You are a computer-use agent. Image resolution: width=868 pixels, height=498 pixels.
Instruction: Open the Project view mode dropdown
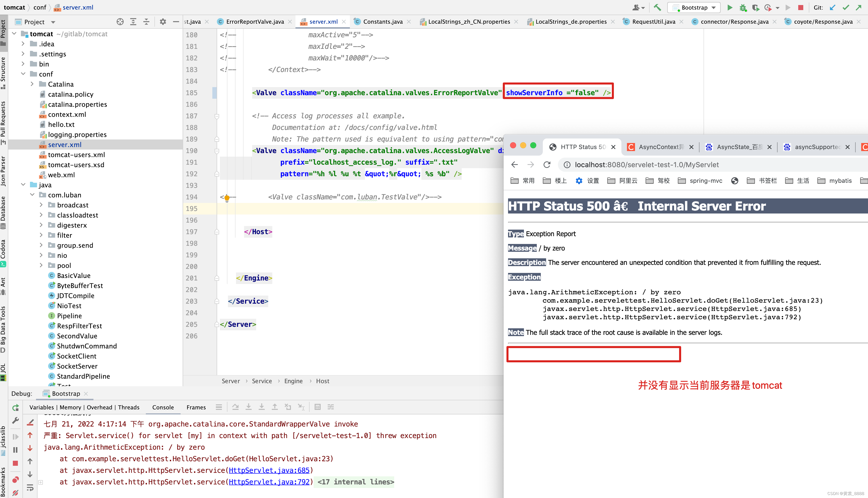(53, 22)
